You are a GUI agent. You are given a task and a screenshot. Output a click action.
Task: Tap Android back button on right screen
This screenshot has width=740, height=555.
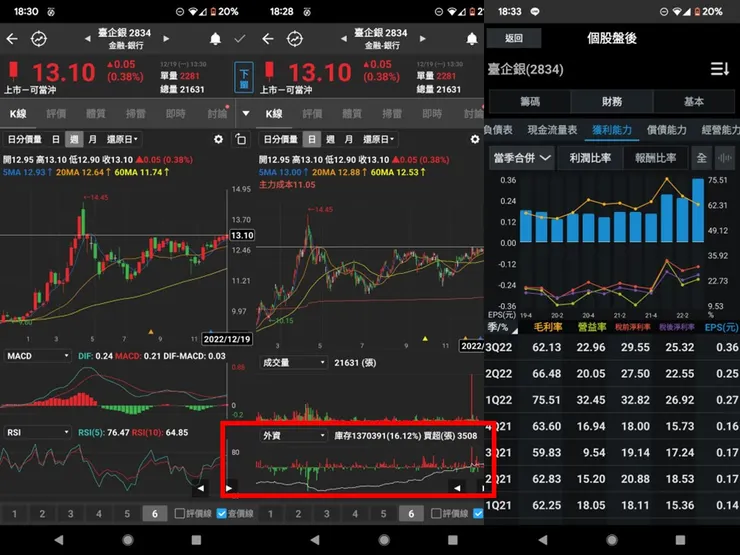coord(543,539)
